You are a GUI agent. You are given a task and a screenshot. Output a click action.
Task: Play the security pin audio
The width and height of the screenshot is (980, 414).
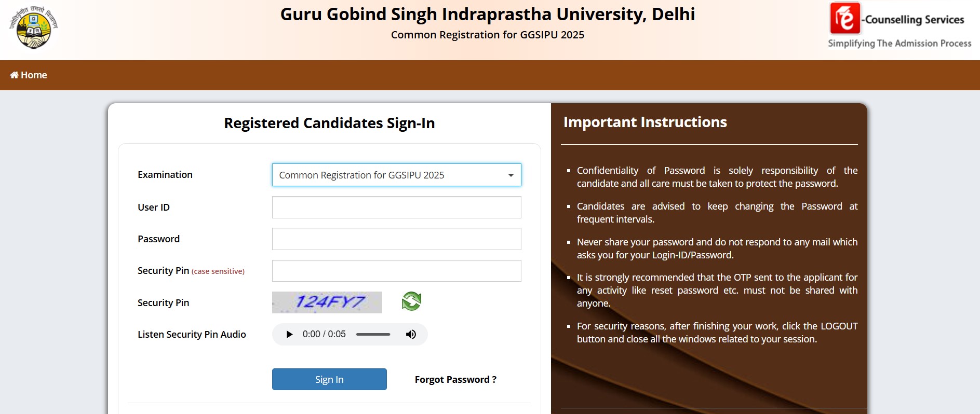tap(289, 334)
